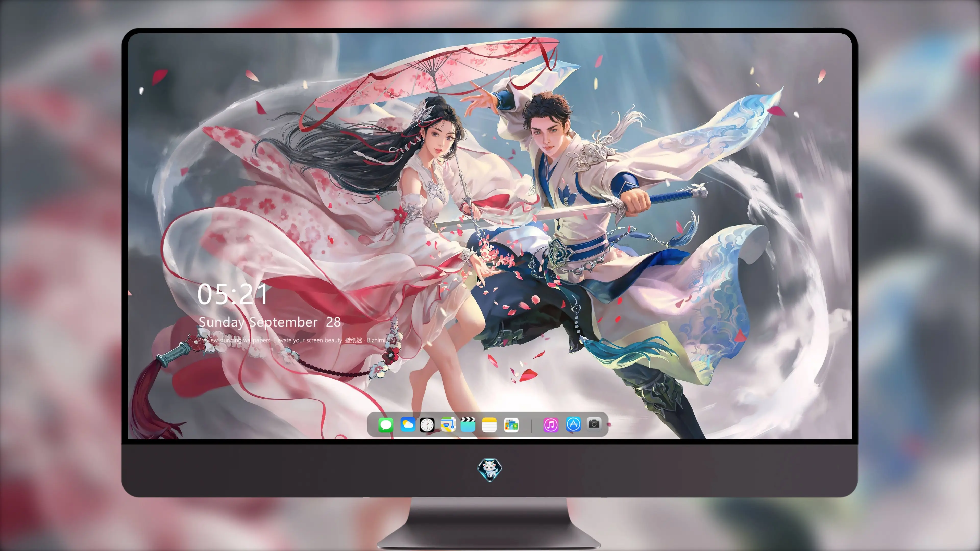Launch the Videos clapperboard app

(x=468, y=424)
